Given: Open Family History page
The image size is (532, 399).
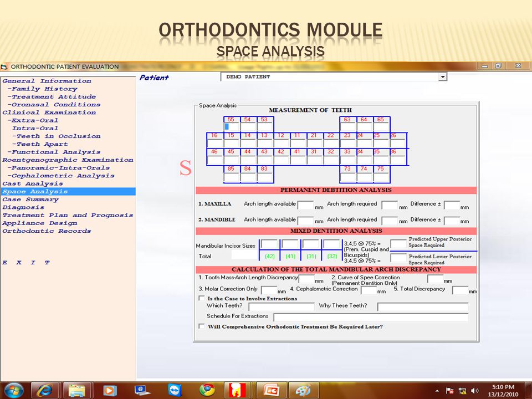Looking at the screenshot, I should pos(43,89).
